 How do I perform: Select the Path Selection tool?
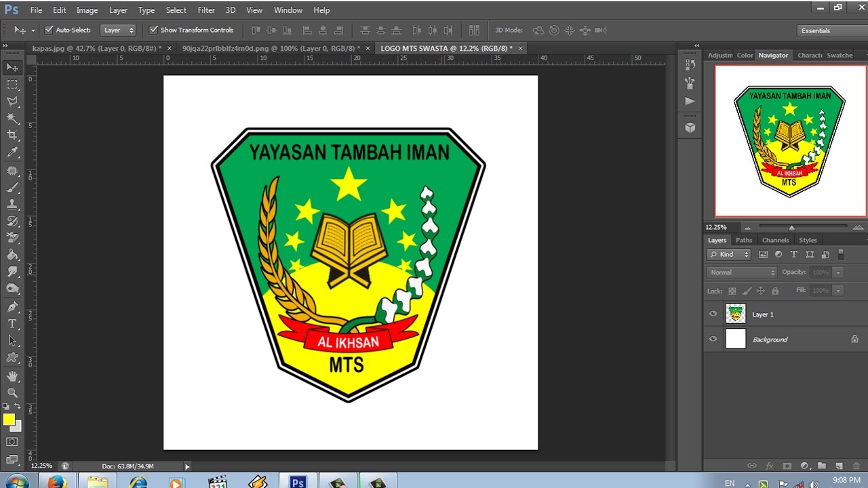point(12,341)
